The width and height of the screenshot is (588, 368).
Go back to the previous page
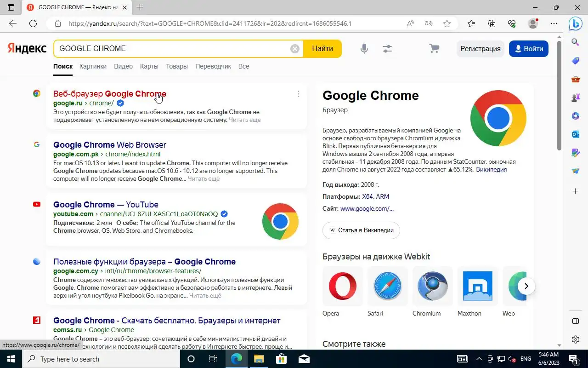point(13,23)
